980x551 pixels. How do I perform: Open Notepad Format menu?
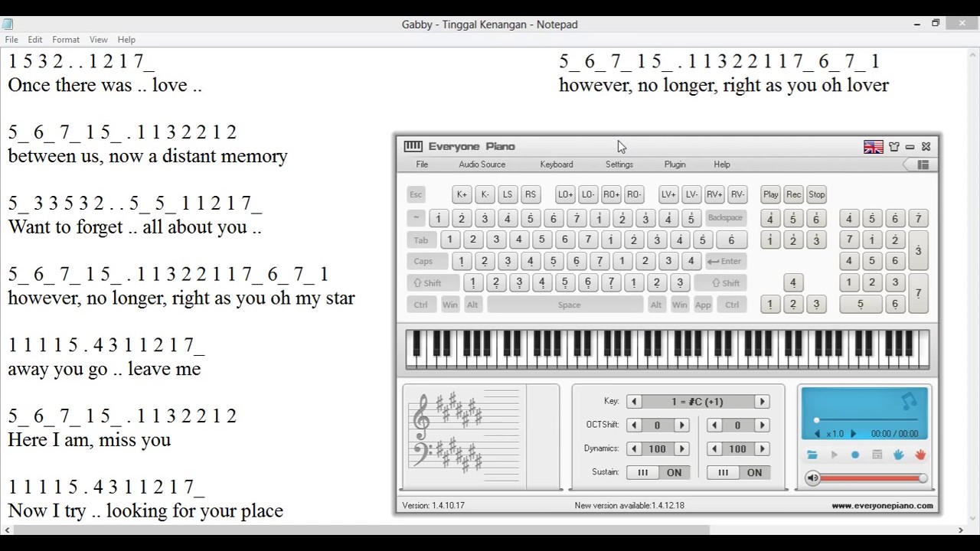pos(66,40)
